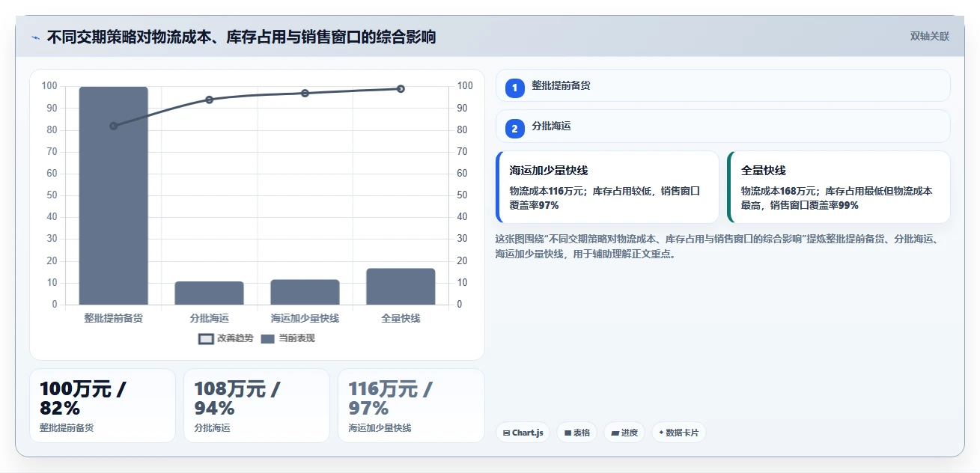Select the 整批提前备货 list row
980x473 pixels.
click(722, 85)
